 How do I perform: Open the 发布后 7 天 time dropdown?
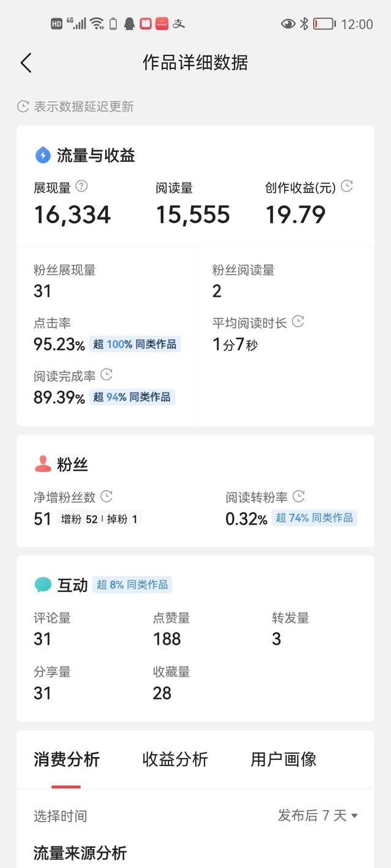point(318,816)
